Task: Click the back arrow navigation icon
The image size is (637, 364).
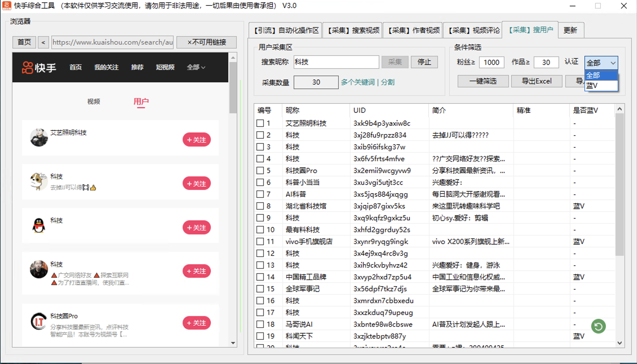Action: (x=43, y=42)
